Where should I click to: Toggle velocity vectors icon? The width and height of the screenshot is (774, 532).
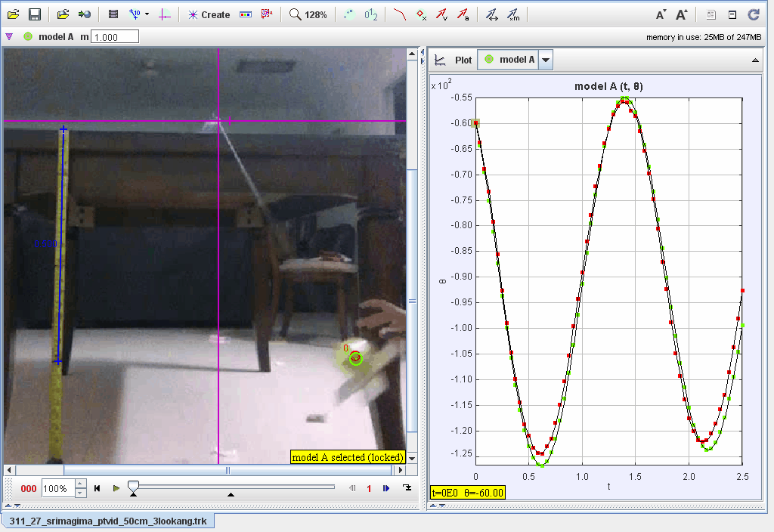[441, 15]
